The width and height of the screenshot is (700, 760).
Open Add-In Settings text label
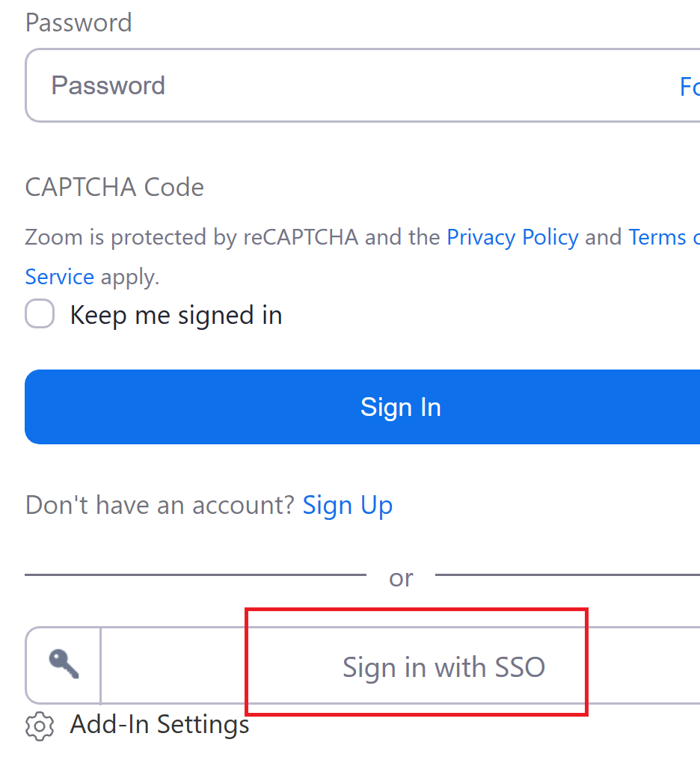(x=159, y=725)
